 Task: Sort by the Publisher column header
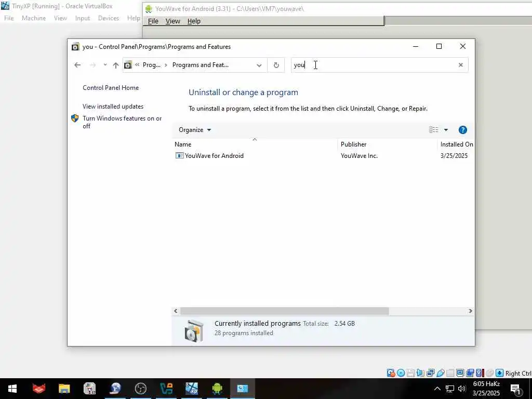coord(353,144)
